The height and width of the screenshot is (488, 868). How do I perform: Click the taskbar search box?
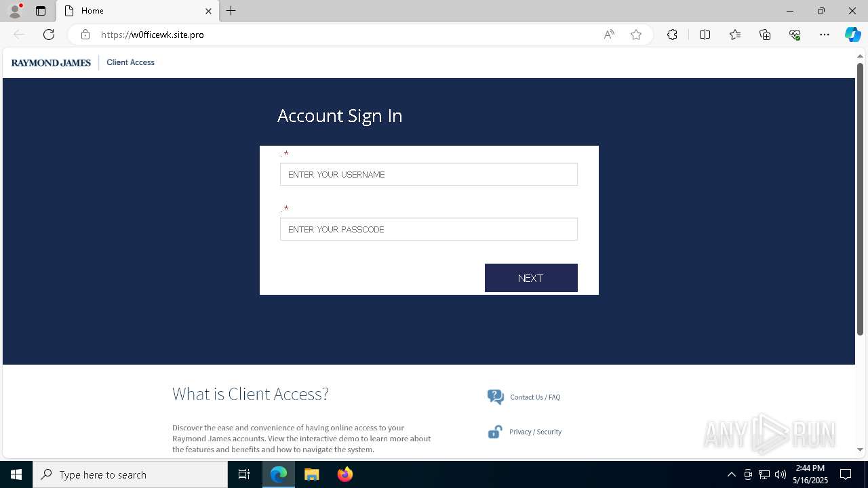pyautogui.click(x=130, y=474)
